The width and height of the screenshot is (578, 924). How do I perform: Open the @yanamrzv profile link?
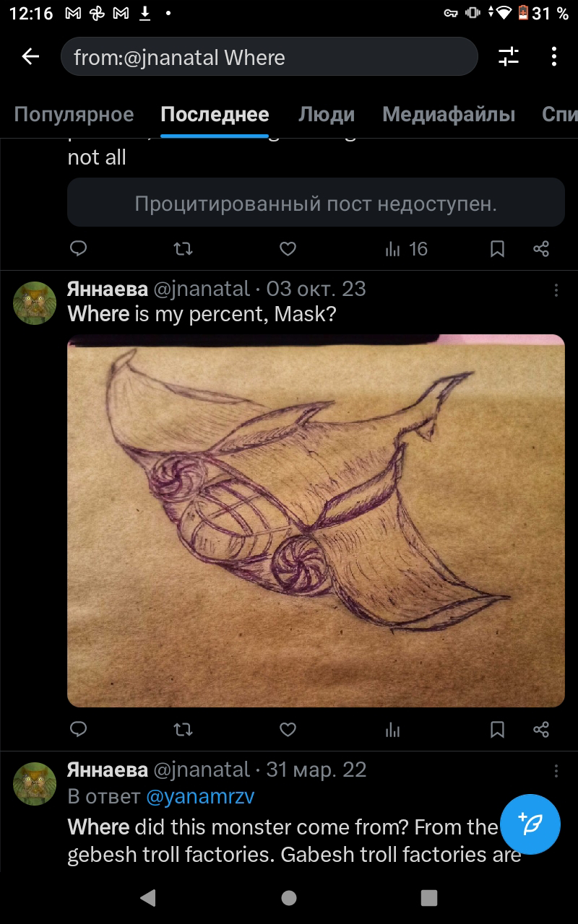coord(200,797)
